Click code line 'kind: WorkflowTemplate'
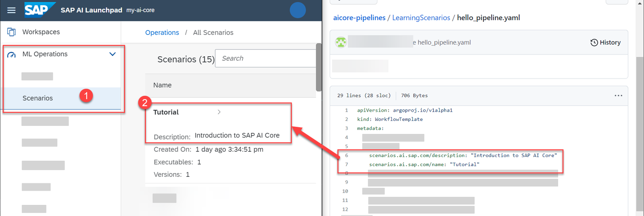 [x=390, y=120]
